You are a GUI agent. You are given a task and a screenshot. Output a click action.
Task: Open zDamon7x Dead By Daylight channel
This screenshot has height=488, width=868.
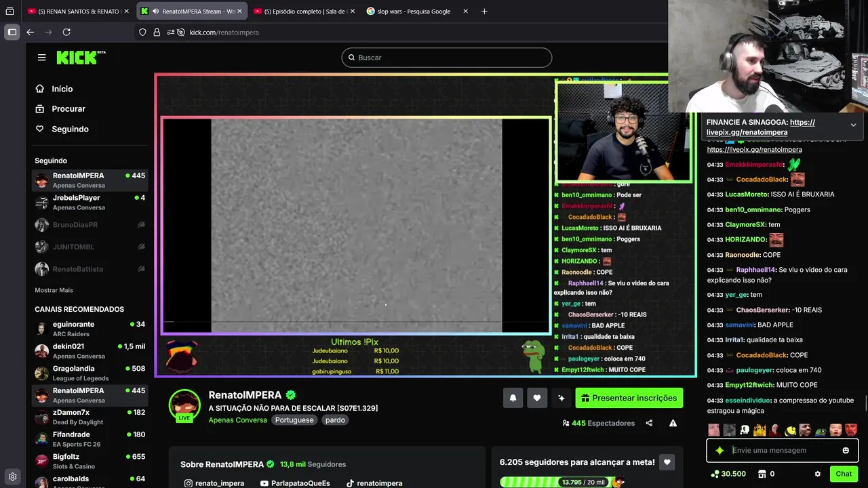pos(90,417)
